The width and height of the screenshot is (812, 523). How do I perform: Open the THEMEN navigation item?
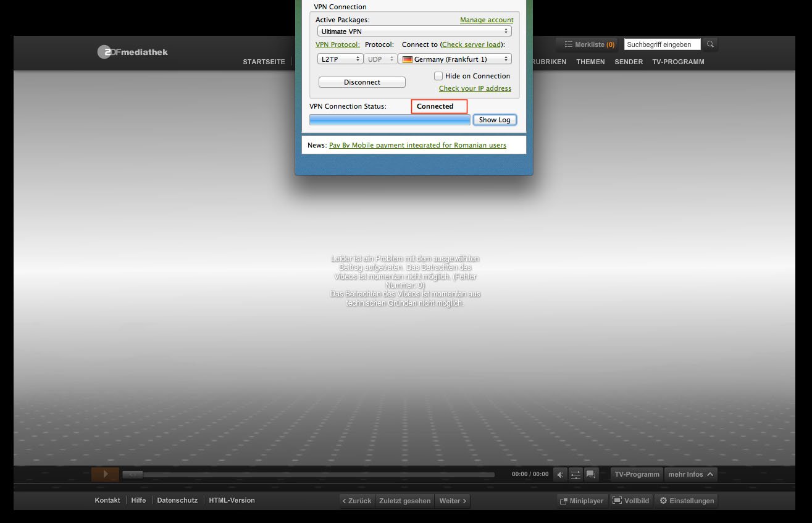click(x=590, y=62)
